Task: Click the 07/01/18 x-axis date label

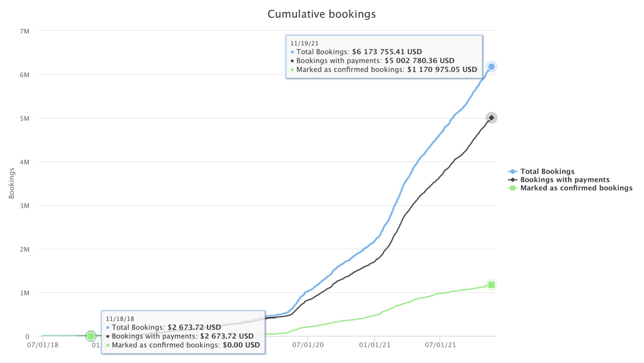Action: pos(43,345)
